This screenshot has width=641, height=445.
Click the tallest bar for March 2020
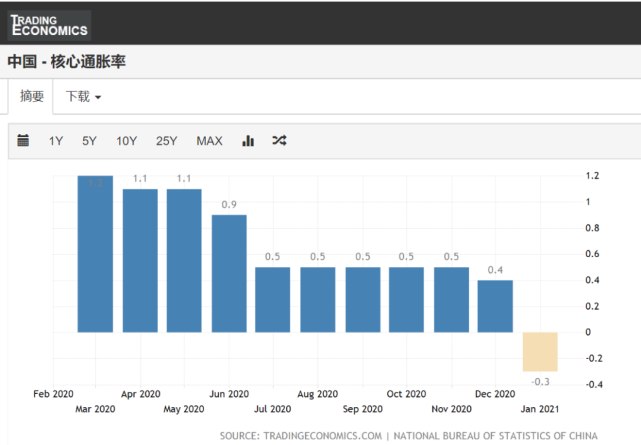(x=96, y=255)
